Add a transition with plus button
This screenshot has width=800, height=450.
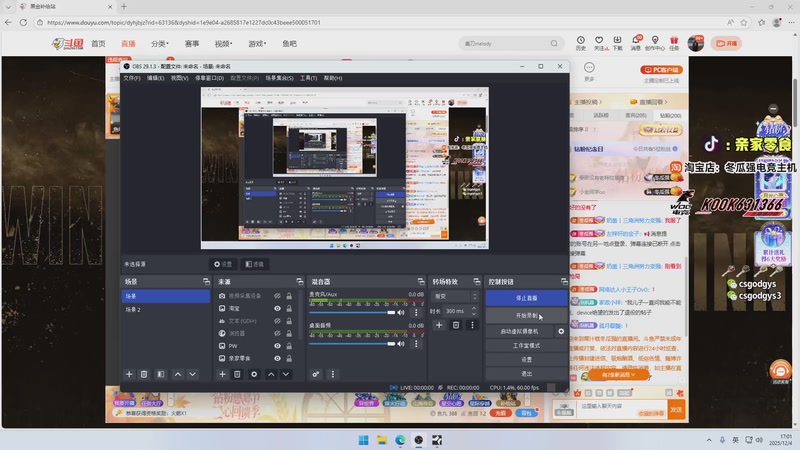pos(439,324)
